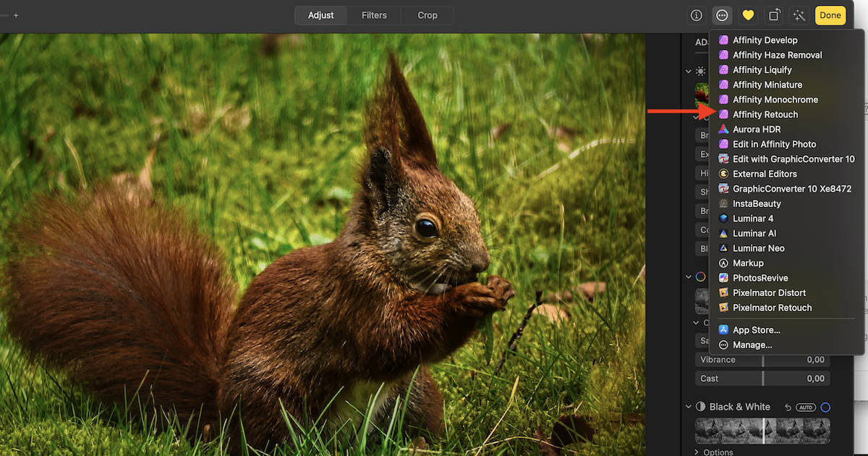Click the Extensions ellipsis toolbar icon
This screenshot has width=868, height=456.
[x=722, y=15]
